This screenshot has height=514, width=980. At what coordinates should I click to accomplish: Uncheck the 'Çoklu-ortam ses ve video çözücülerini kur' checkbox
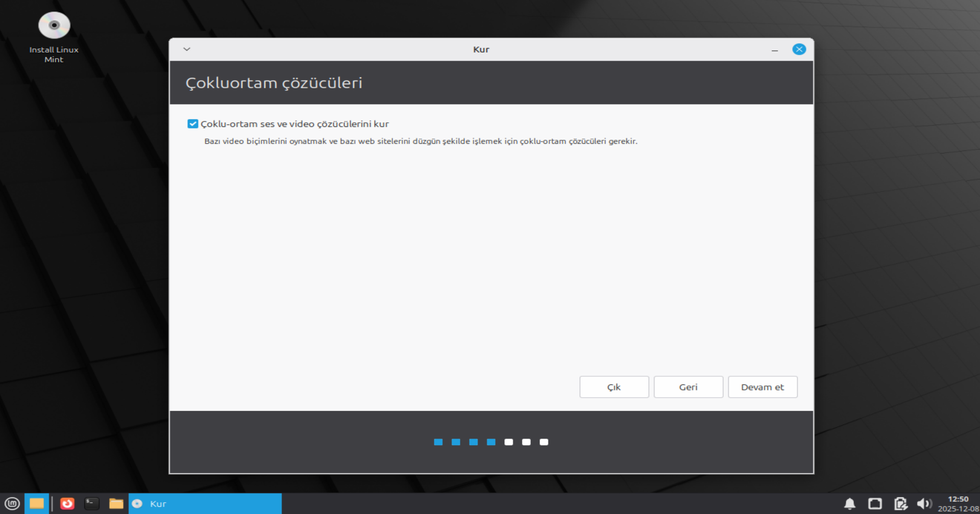tap(193, 124)
